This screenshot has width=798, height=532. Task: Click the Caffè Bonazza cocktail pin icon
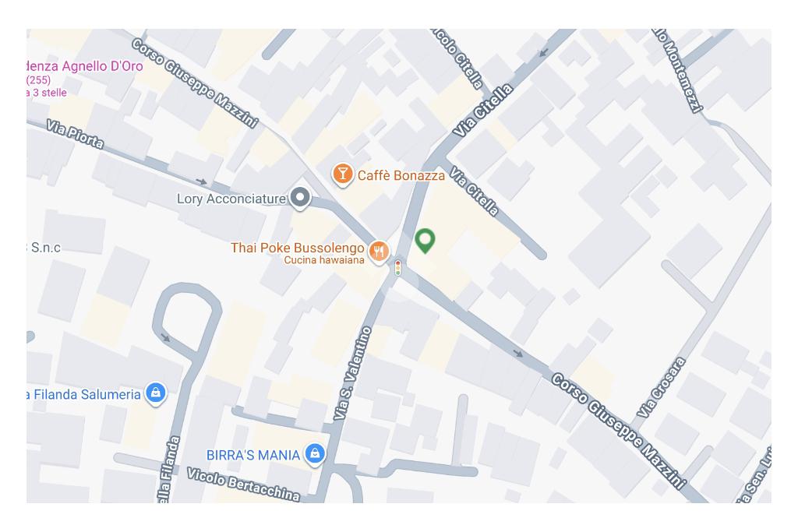[343, 174]
